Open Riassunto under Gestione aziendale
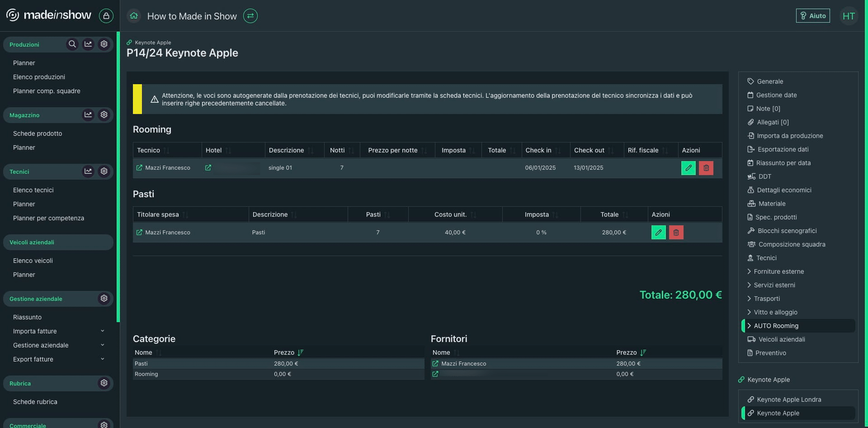The width and height of the screenshot is (868, 428). 28,317
